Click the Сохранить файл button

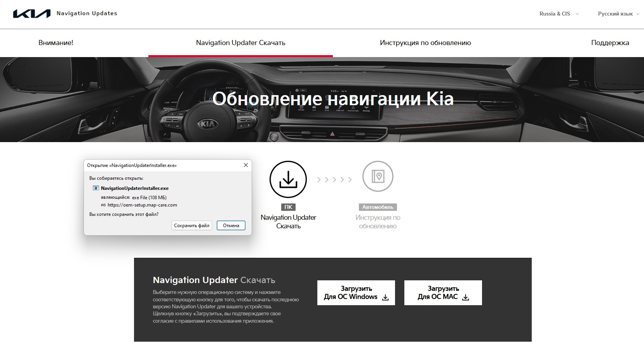click(191, 226)
